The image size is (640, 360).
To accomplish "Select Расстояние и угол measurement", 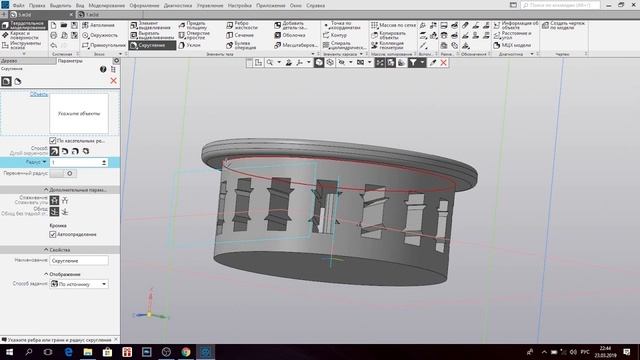I will (x=513, y=35).
